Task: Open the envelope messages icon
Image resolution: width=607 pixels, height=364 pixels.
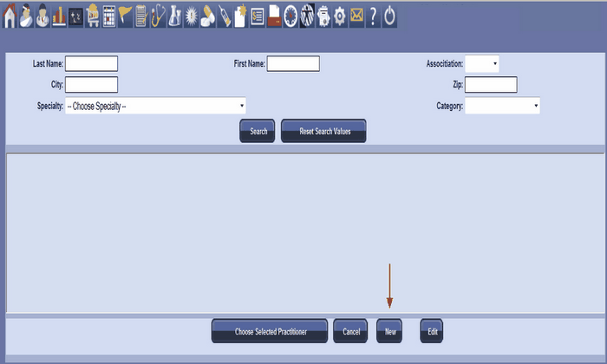Action: pyautogui.click(x=356, y=16)
